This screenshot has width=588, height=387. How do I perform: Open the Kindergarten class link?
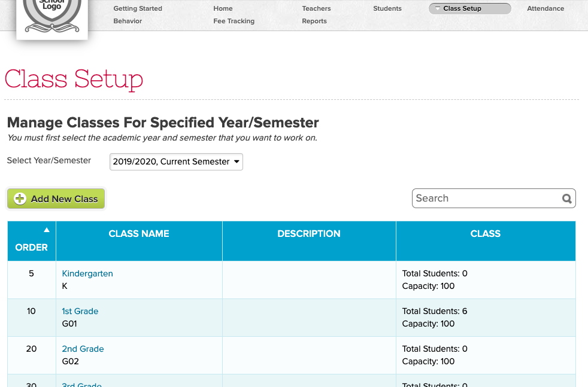[x=87, y=273]
